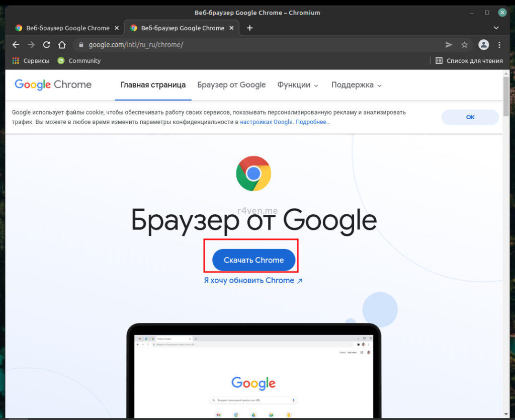
Task: Click the browser Back arrow
Action: 16,45
